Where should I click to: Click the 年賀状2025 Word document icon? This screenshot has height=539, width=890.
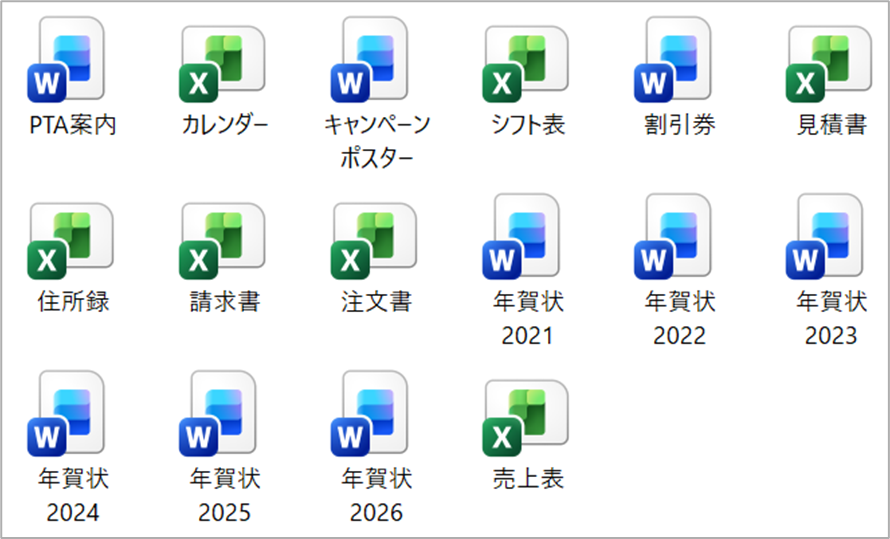(223, 416)
